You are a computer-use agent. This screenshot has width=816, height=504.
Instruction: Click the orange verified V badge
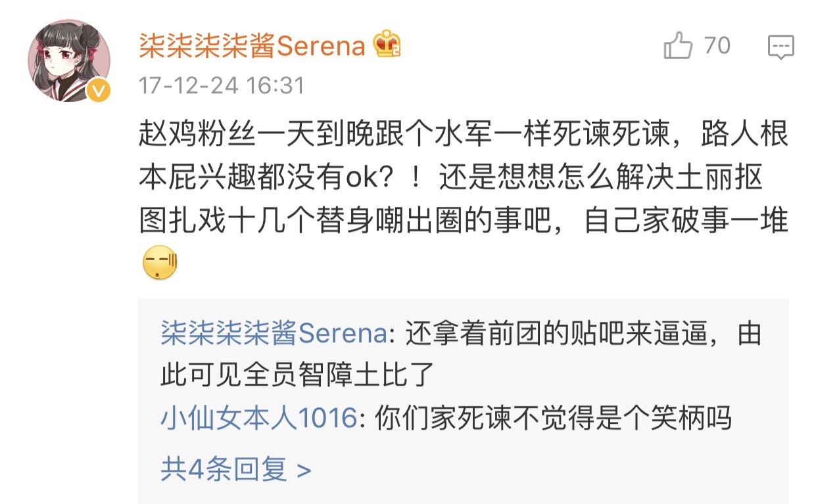[x=99, y=91]
